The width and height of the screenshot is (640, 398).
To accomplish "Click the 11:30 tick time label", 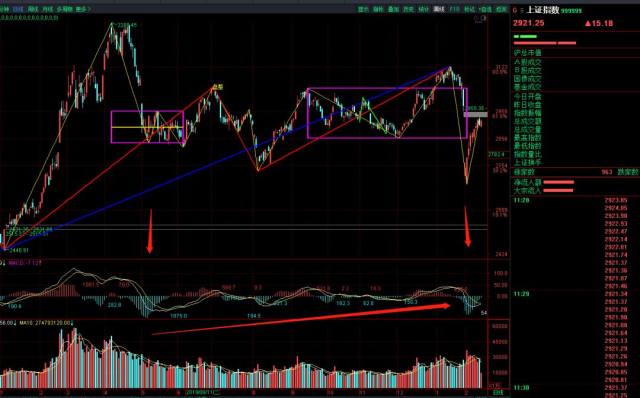I will click(x=521, y=387).
